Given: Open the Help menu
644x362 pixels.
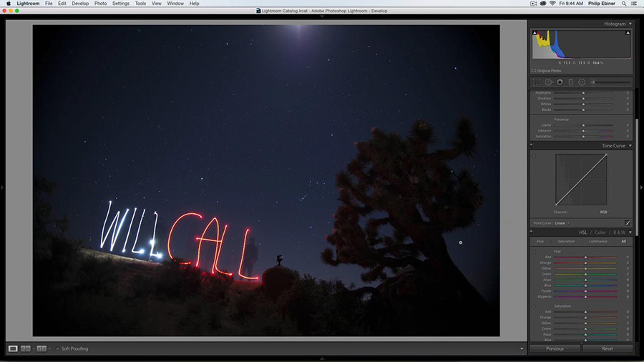Looking at the screenshot, I should 194,4.
